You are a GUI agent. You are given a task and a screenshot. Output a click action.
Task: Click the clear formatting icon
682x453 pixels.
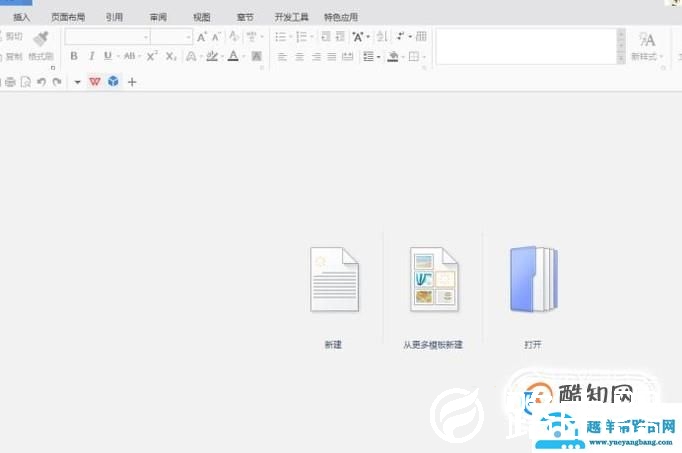tap(234, 37)
